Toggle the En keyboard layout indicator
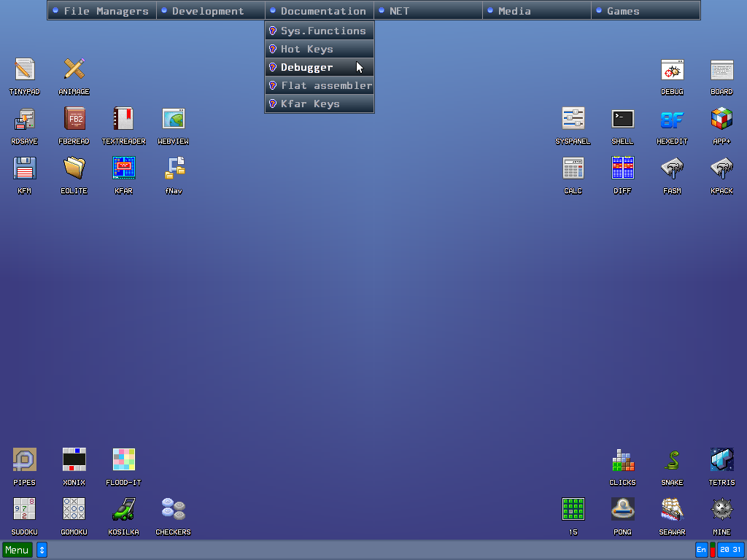This screenshot has height=560, width=747. pos(701,550)
